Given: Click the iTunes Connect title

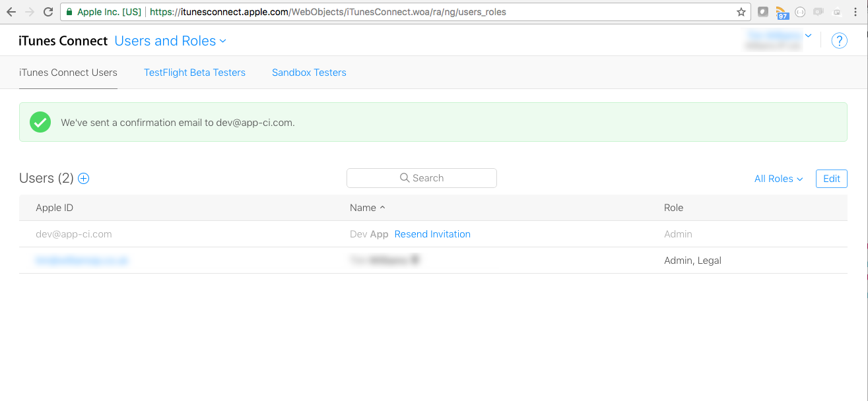Looking at the screenshot, I should (x=63, y=41).
